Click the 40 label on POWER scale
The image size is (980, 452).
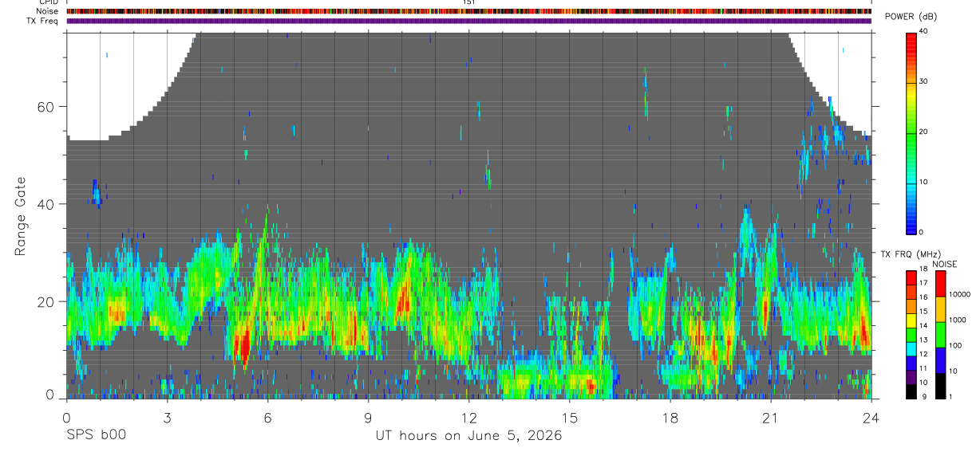pos(924,31)
